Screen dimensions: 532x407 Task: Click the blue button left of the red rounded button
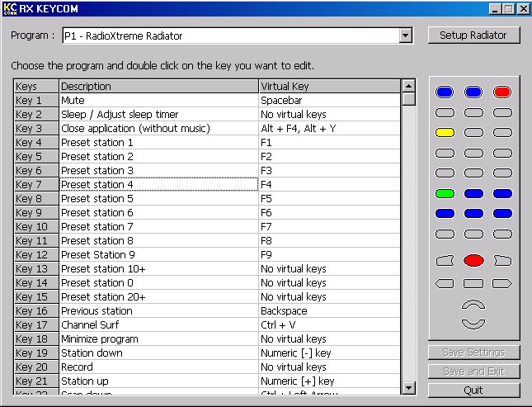pyautogui.click(x=473, y=92)
